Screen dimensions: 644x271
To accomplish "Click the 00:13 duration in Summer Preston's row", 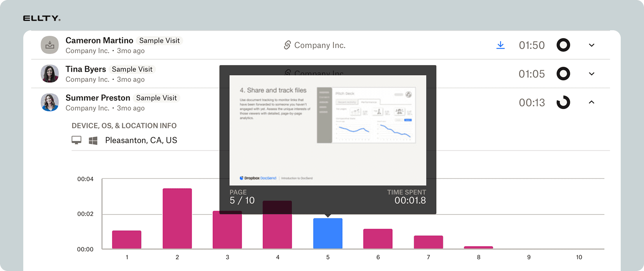I will click(x=532, y=102).
